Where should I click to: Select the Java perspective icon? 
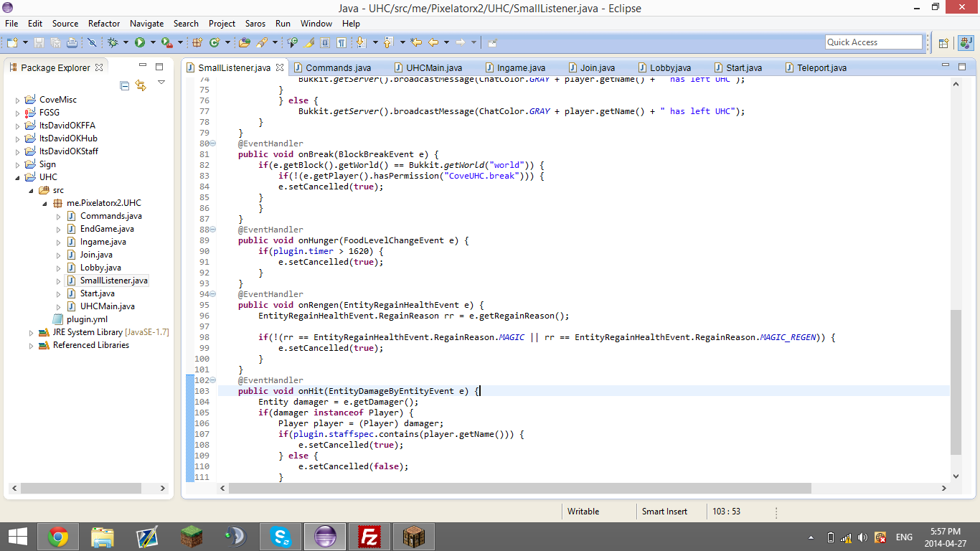tap(966, 42)
